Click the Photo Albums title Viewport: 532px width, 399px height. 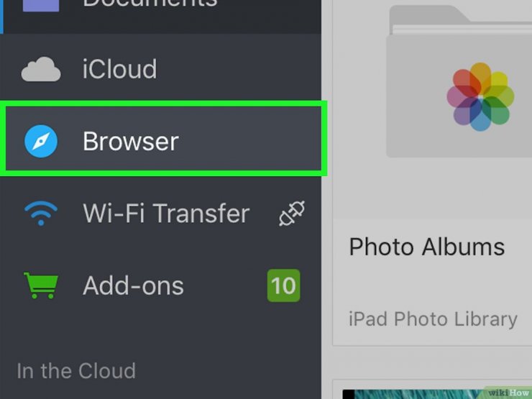427,247
